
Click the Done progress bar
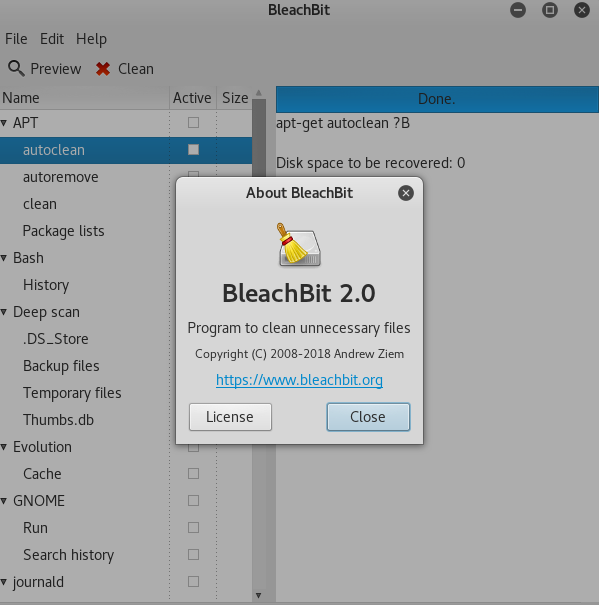437,99
